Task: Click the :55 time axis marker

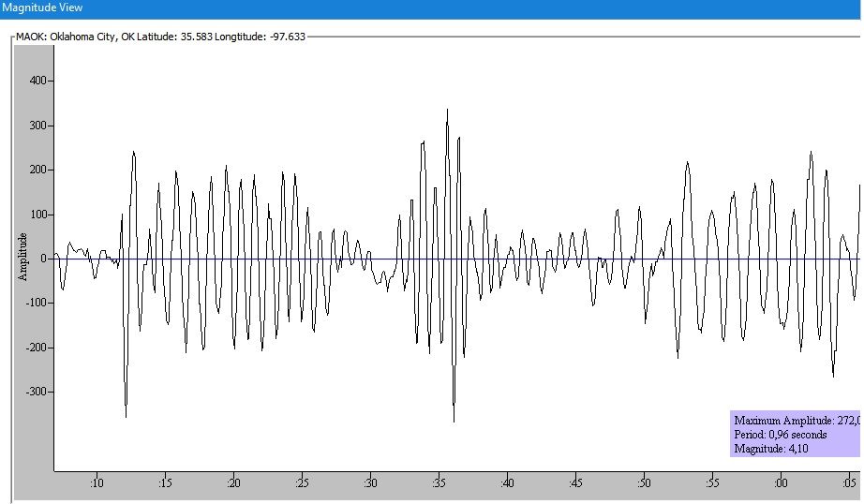Action: (x=712, y=483)
